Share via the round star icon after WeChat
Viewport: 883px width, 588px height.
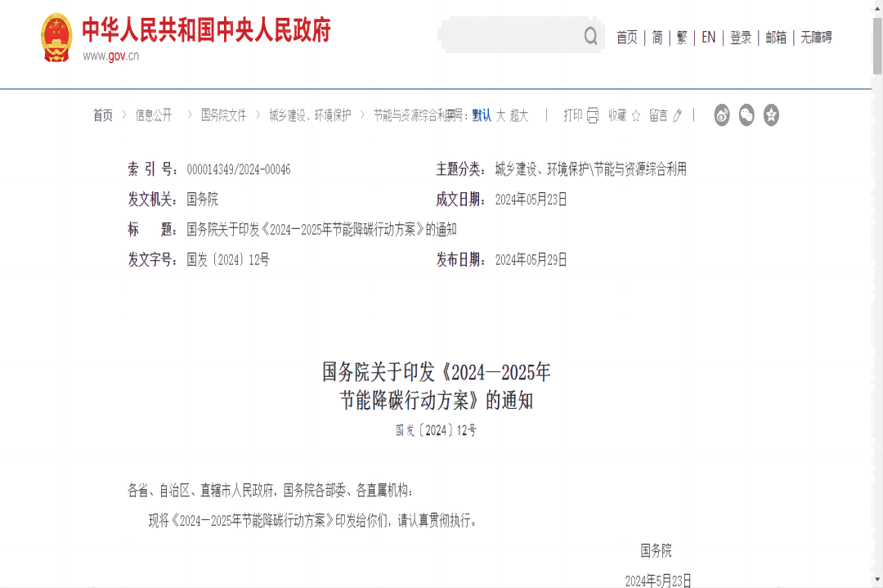click(771, 114)
